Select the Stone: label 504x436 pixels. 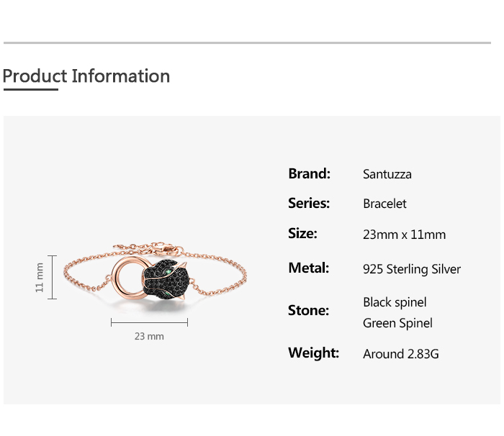pyautogui.click(x=308, y=311)
